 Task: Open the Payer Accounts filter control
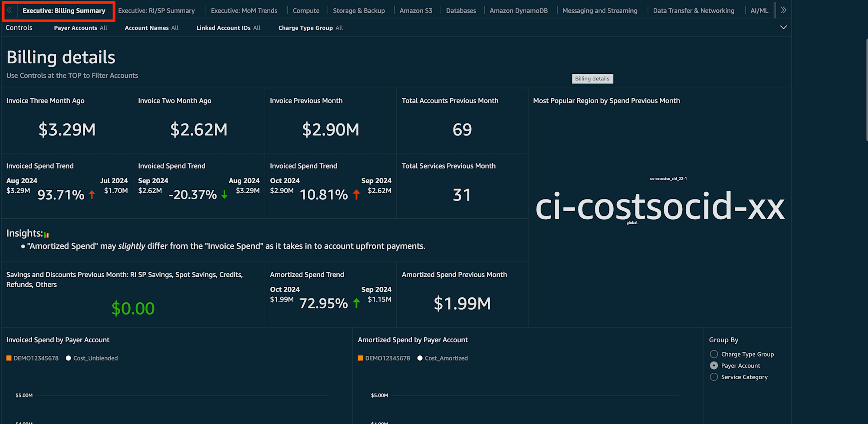tap(80, 28)
